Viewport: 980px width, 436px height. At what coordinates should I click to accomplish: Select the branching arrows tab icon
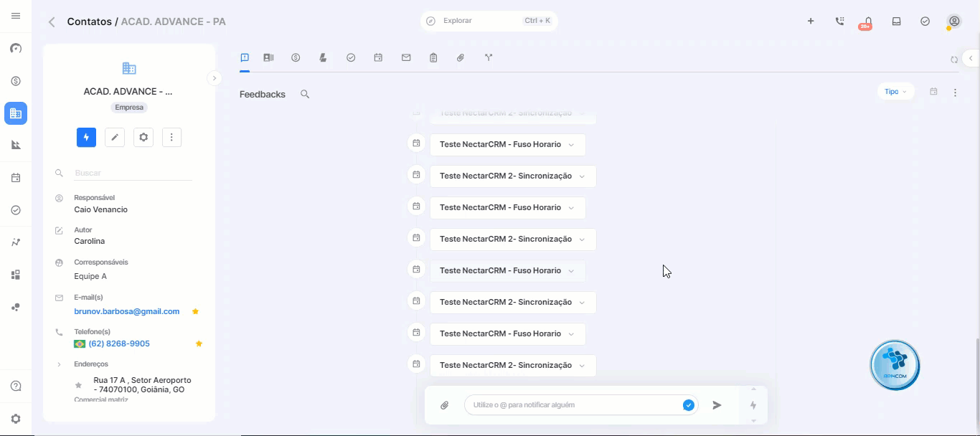(489, 57)
